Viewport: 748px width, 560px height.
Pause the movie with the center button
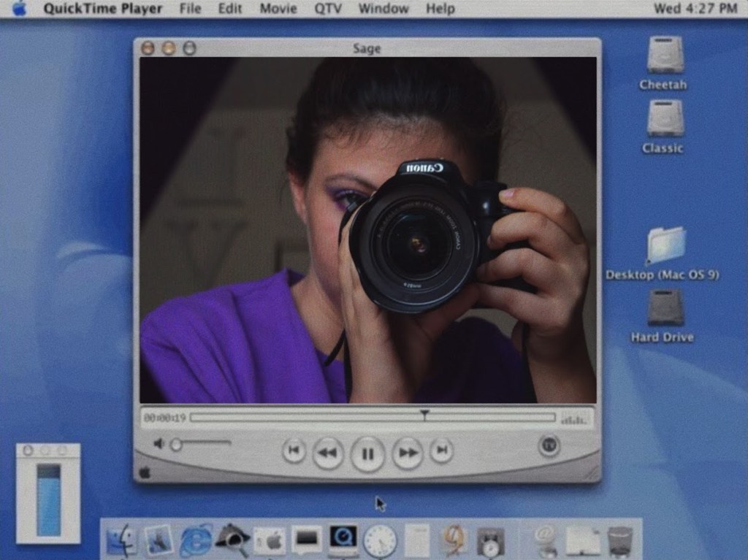pyautogui.click(x=367, y=453)
